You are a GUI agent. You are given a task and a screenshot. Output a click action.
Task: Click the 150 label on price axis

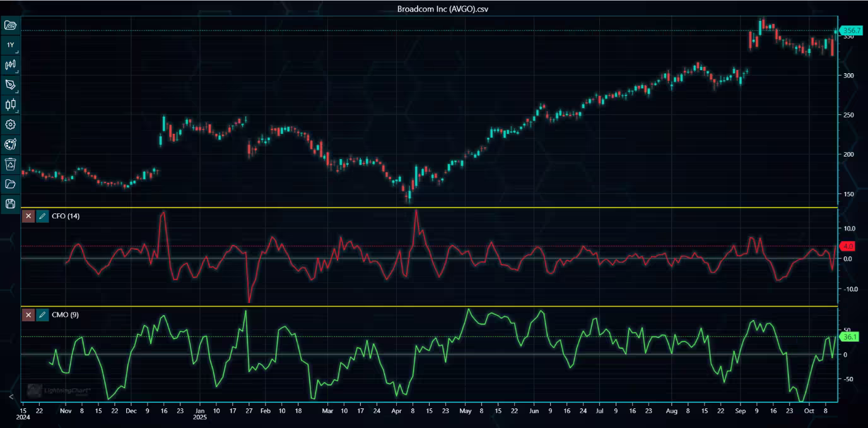848,194
